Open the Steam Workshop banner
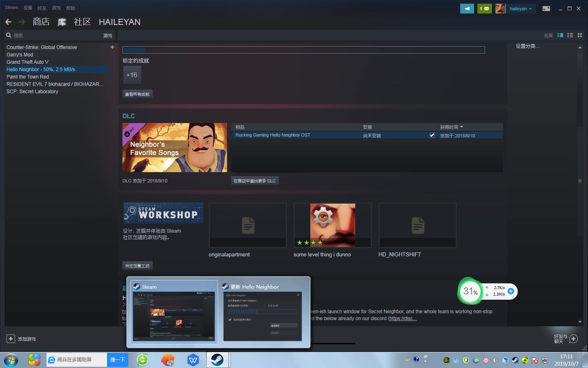The width and height of the screenshot is (588, 368). coord(163,213)
